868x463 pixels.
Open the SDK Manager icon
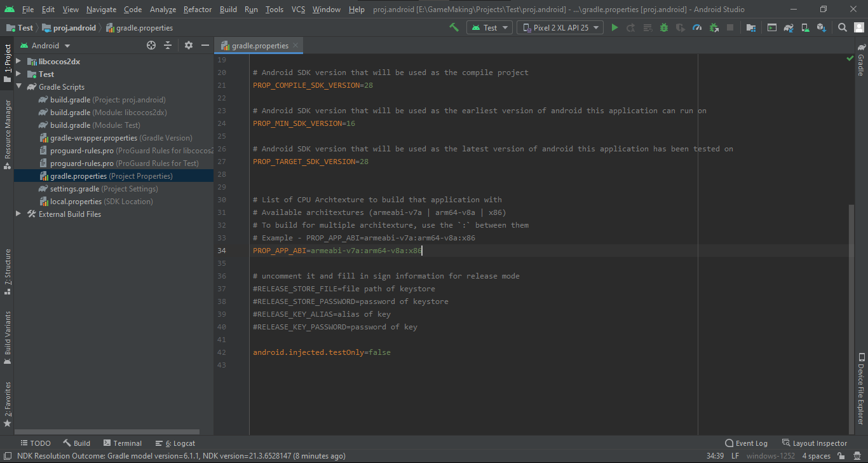coord(821,27)
